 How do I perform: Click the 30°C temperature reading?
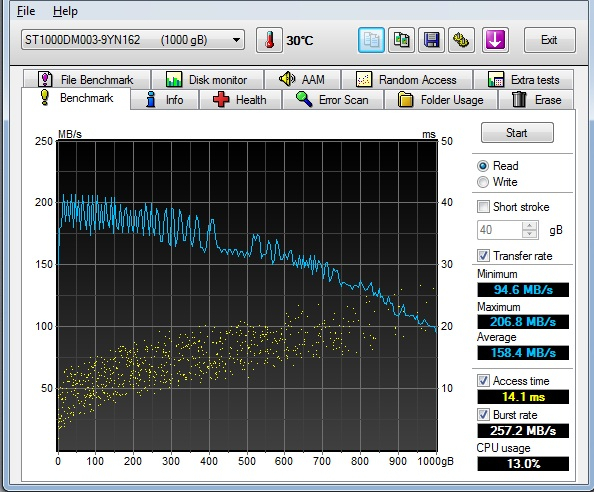tap(300, 41)
